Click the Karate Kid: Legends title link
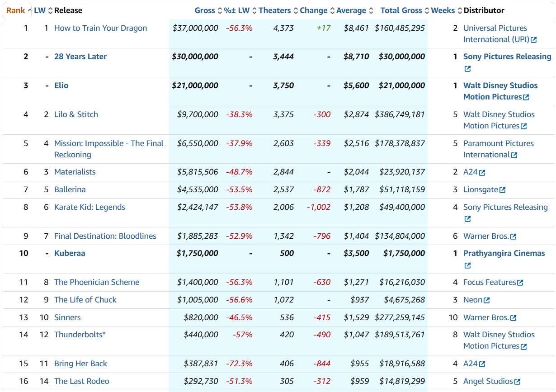The width and height of the screenshot is (556, 392). (x=90, y=207)
